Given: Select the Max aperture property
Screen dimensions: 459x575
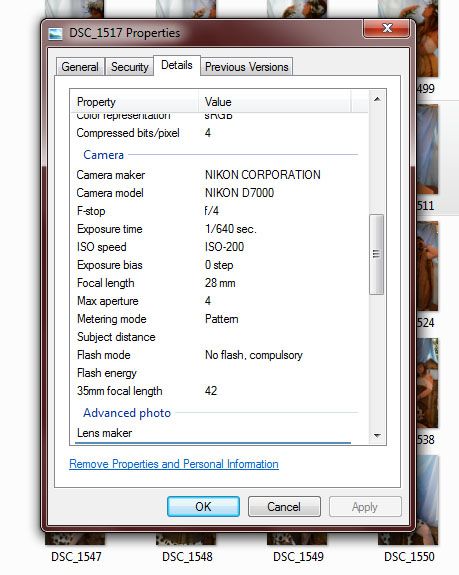Looking at the screenshot, I should [108, 301].
